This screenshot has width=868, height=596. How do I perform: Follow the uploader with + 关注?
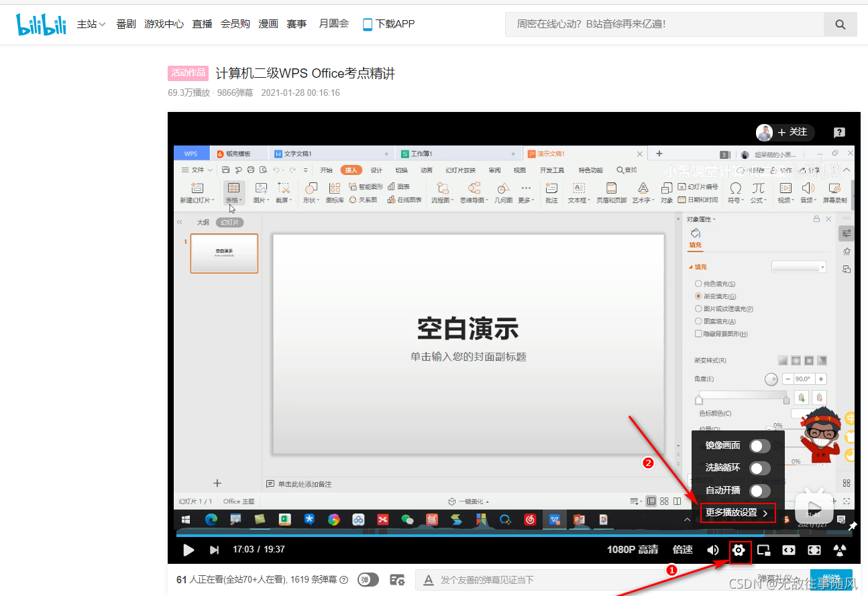click(x=792, y=133)
